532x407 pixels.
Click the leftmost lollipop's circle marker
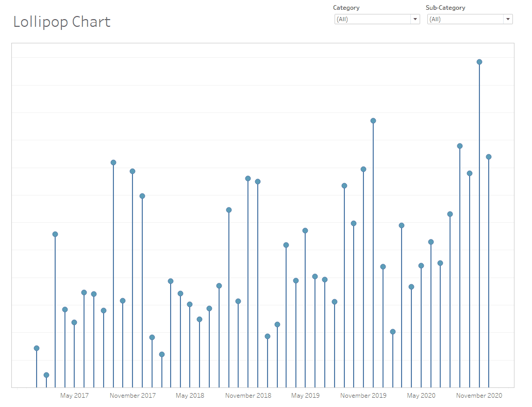point(37,348)
